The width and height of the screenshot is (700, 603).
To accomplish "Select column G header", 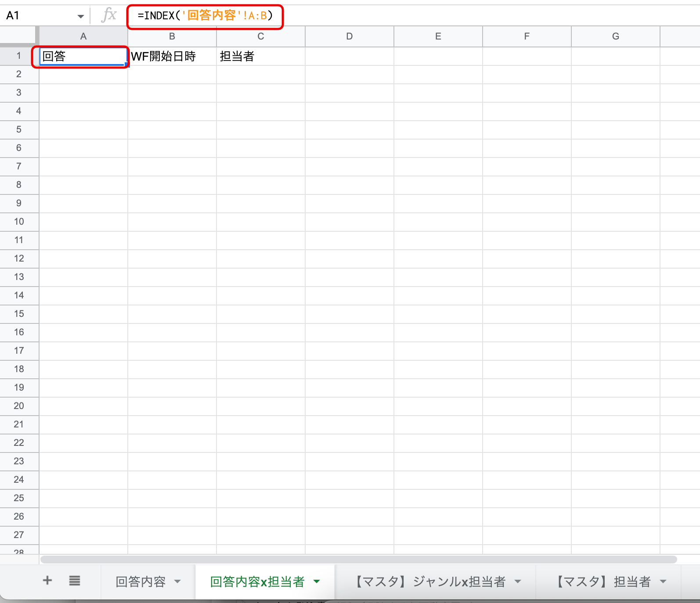I will click(x=616, y=36).
